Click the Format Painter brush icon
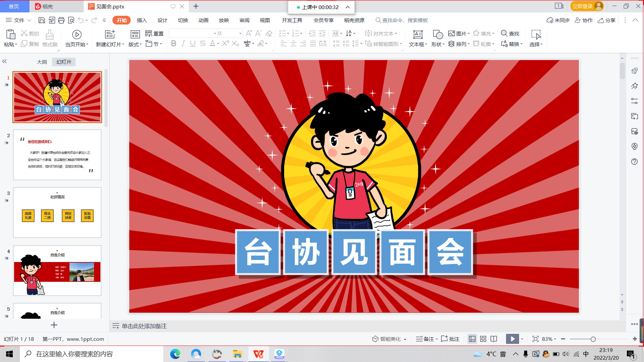Image resolution: width=644 pixels, height=362 pixels. 50,35
